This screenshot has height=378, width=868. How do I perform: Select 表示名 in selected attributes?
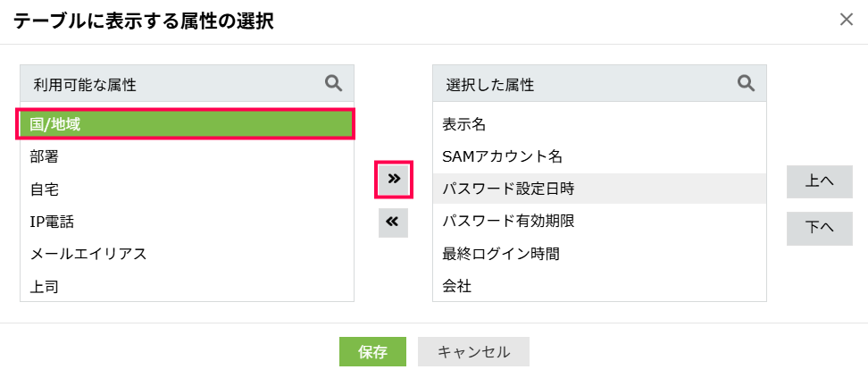pos(598,124)
